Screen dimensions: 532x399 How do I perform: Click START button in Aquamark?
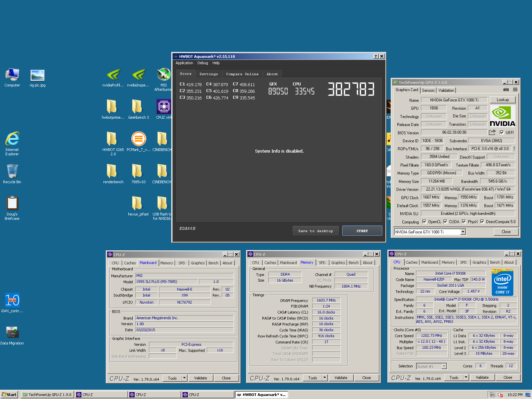tap(362, 231)
